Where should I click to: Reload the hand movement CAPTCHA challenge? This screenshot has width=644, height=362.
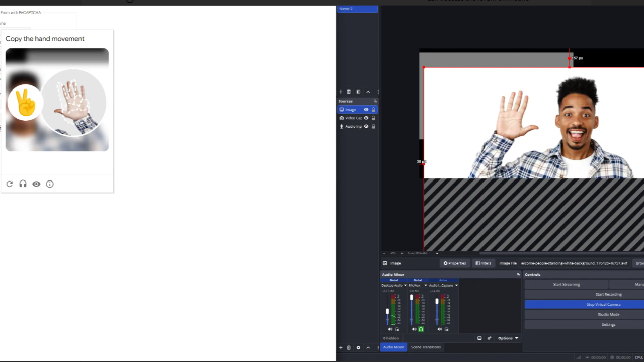9,184
